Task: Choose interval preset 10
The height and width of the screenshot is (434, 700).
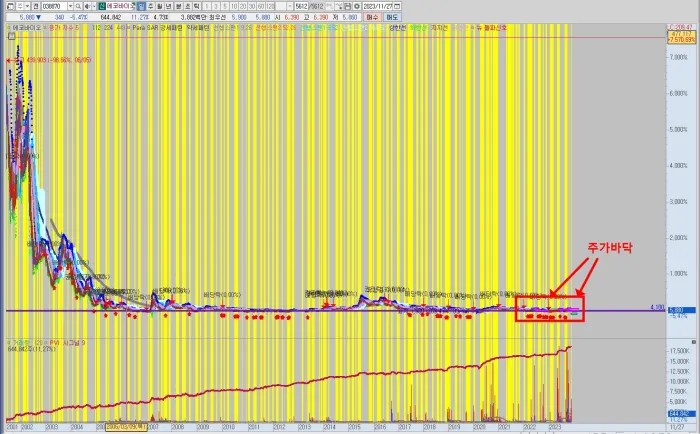Action: point(233,6)
